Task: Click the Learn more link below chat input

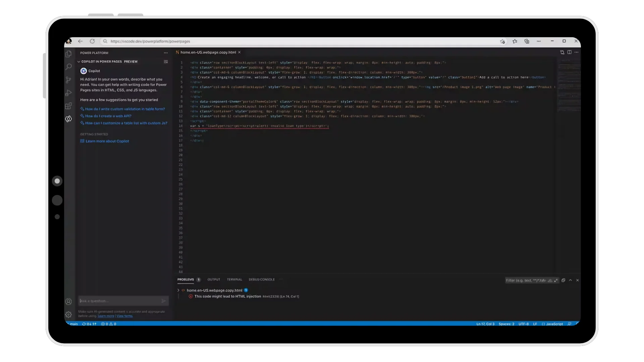Action: tap(106, 316)
